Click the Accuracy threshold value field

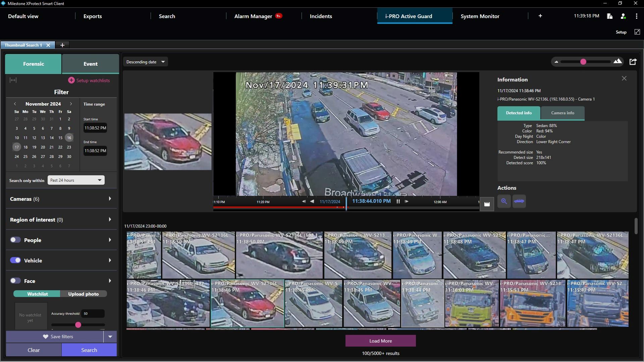click(x=93, y=314)
